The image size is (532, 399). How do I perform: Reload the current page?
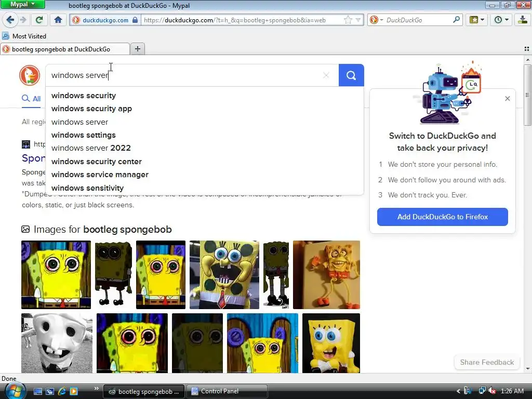[39, 20]
